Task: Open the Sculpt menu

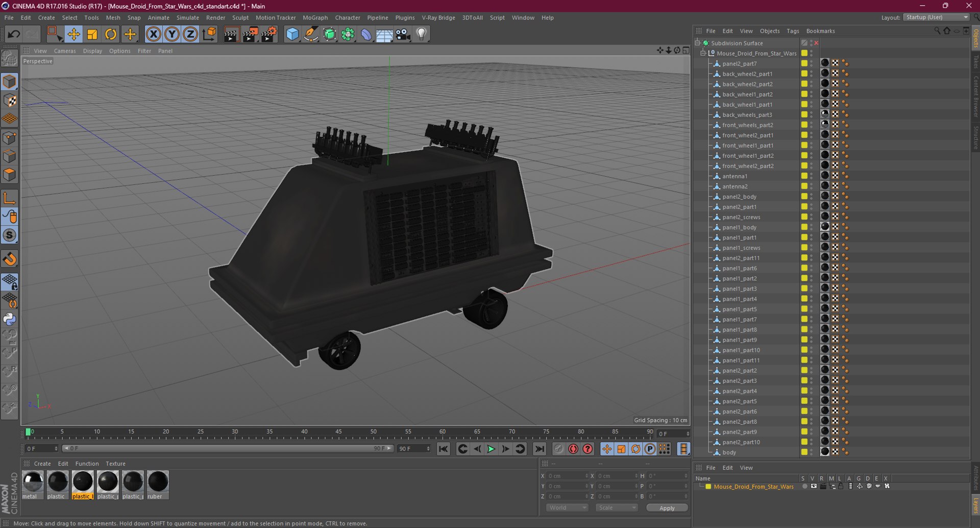Action: [240, 17]
